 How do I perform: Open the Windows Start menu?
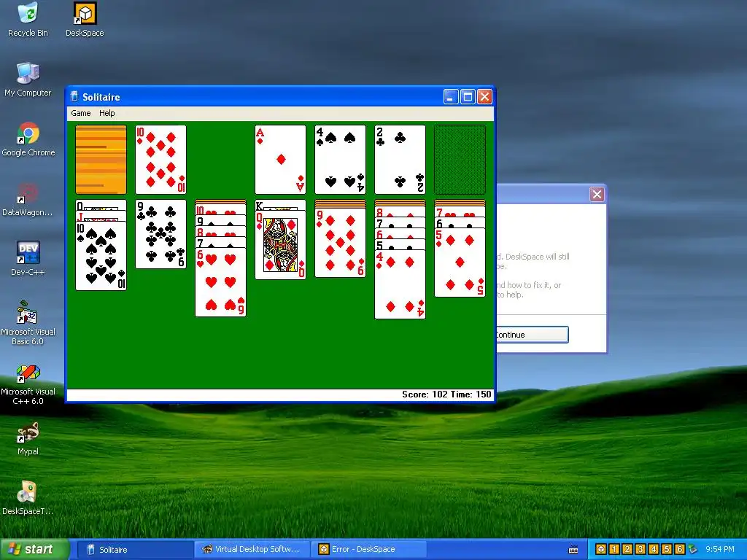[34, 549]
